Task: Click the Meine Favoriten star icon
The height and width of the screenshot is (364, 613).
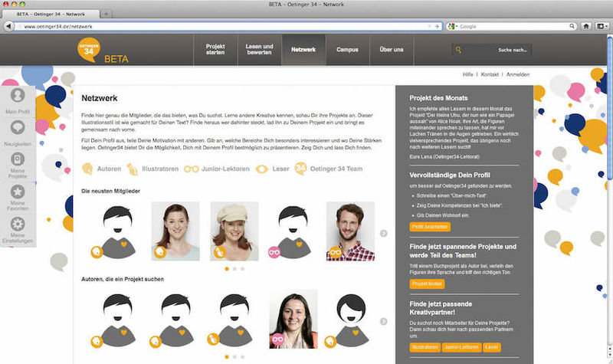Action: click(18, 192)
